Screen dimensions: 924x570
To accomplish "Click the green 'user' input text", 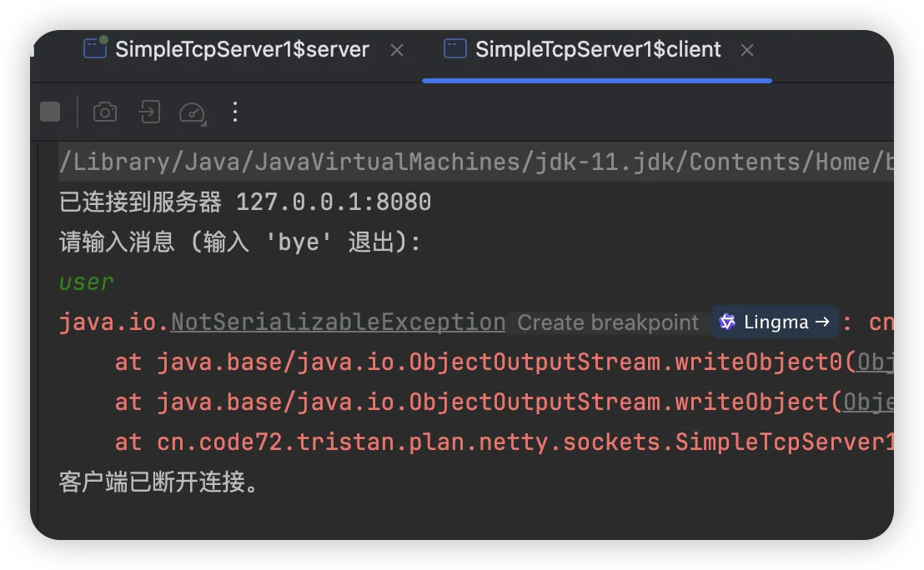I will [86, 282].
